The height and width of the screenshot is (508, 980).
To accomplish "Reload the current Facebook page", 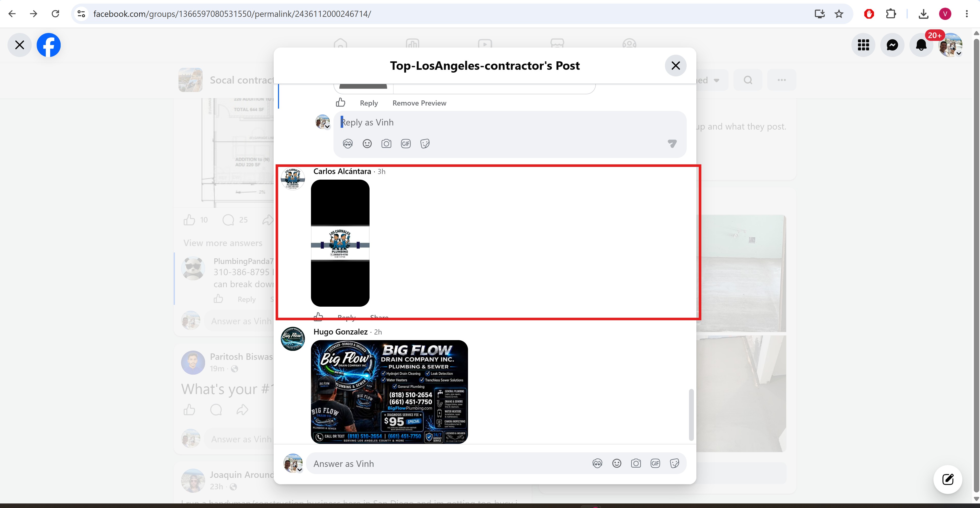I will 55,14.
